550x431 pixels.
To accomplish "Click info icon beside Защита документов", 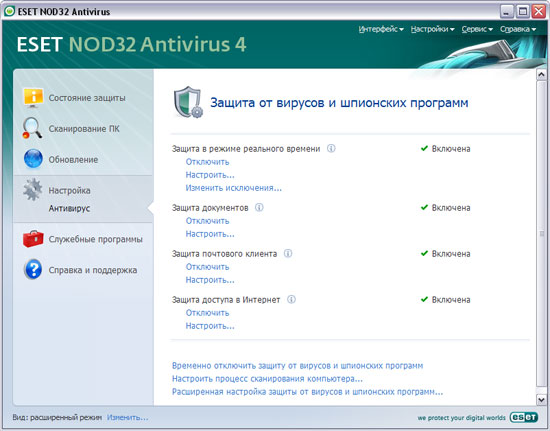I will [x=259, y=207].
